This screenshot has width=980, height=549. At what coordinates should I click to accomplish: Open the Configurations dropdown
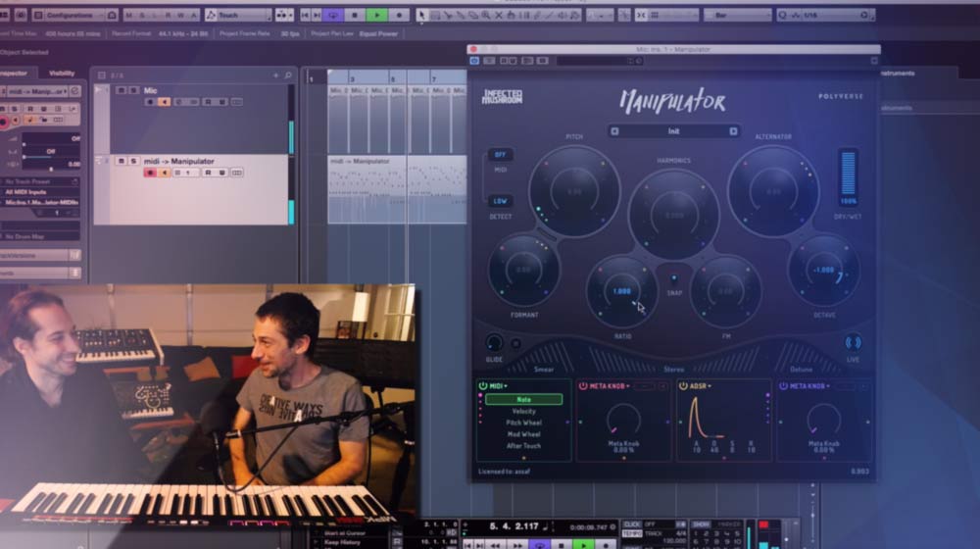[73, 15]
